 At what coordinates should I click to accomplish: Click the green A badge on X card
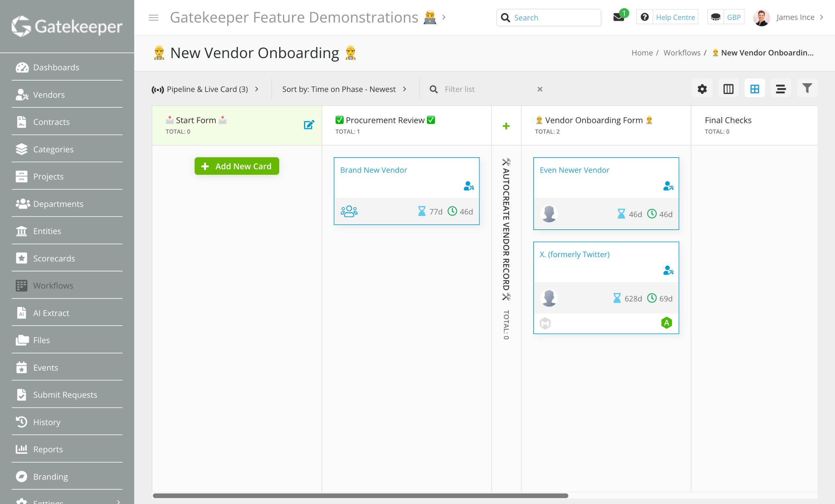[666, 323]
